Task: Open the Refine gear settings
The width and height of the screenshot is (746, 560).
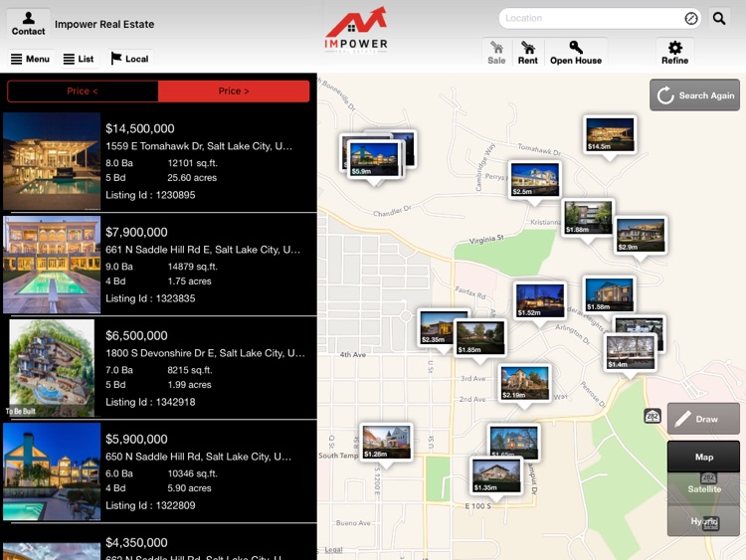Action: pos(674,52)
